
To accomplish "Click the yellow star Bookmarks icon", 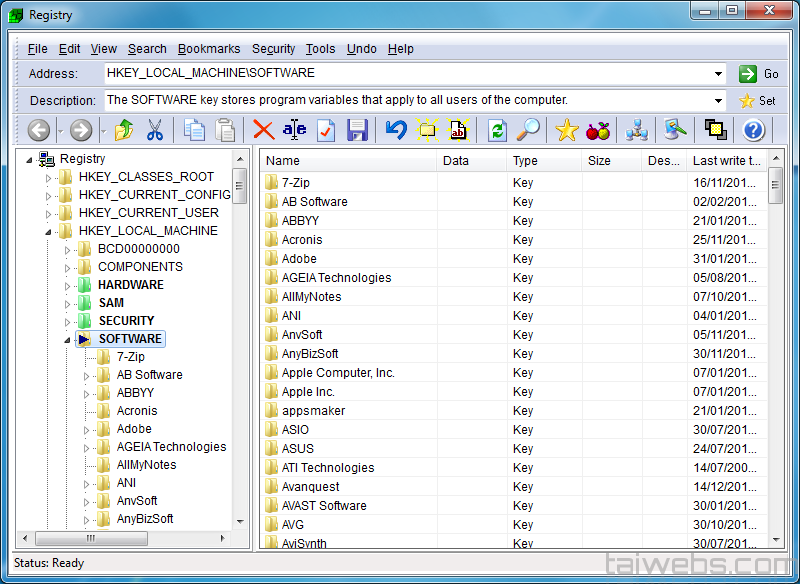I will click(567, 130).
